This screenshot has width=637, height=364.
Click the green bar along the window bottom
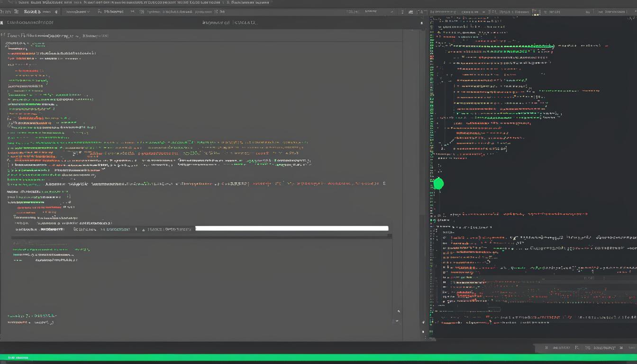pyautogui.click(x=318, y=357)
